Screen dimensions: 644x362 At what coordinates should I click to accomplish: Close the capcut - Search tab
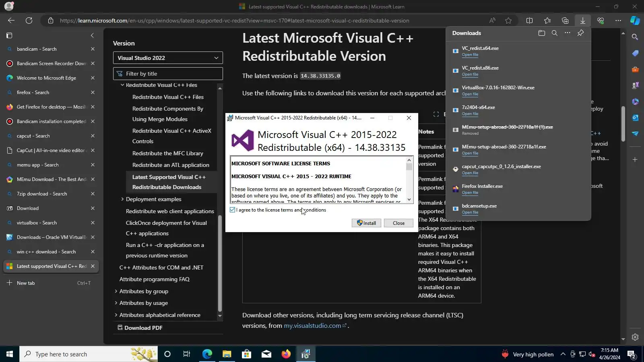[93, 136]
